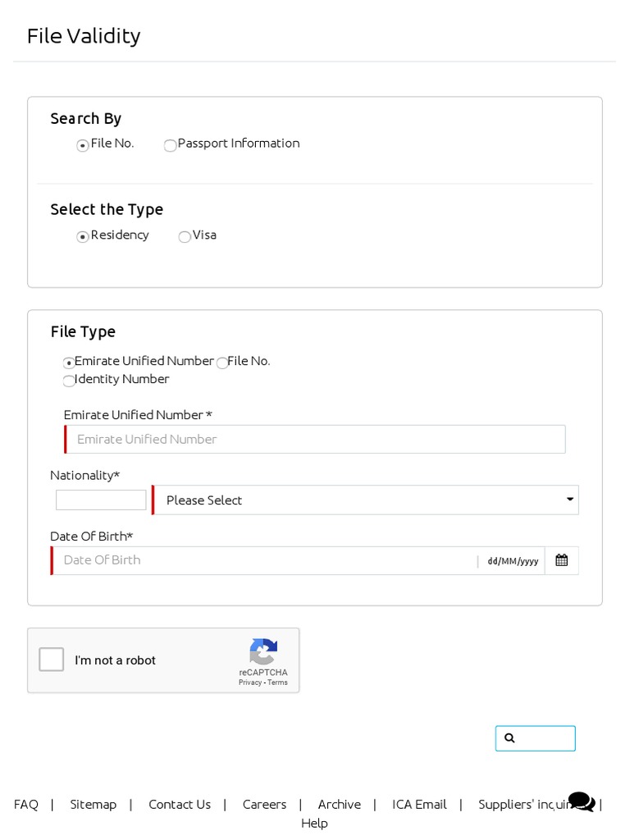The width and height of the screenshot is (630, 840).
Task: Select Identity Number file type
Action: point(69,381)
